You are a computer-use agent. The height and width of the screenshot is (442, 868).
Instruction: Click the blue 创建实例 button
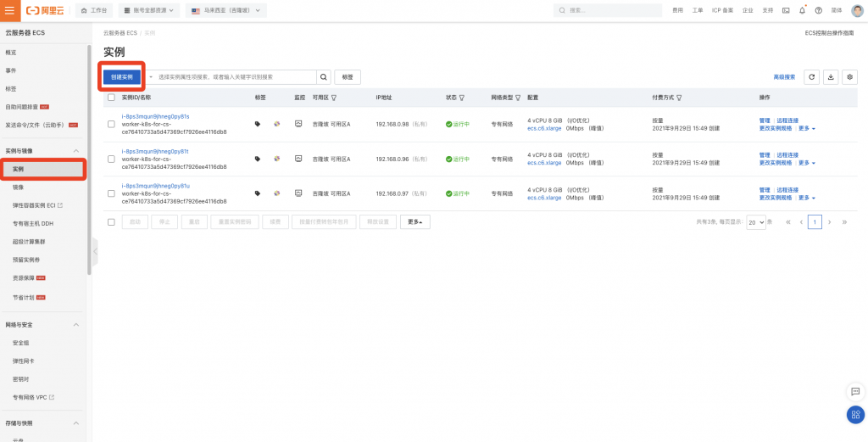coord(122,77)
